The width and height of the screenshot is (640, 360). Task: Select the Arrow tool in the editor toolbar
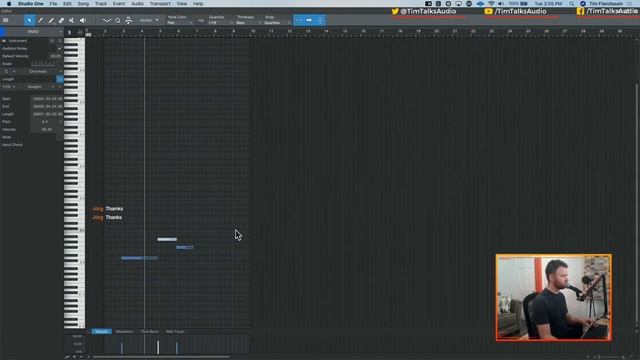tap(29, 20)
